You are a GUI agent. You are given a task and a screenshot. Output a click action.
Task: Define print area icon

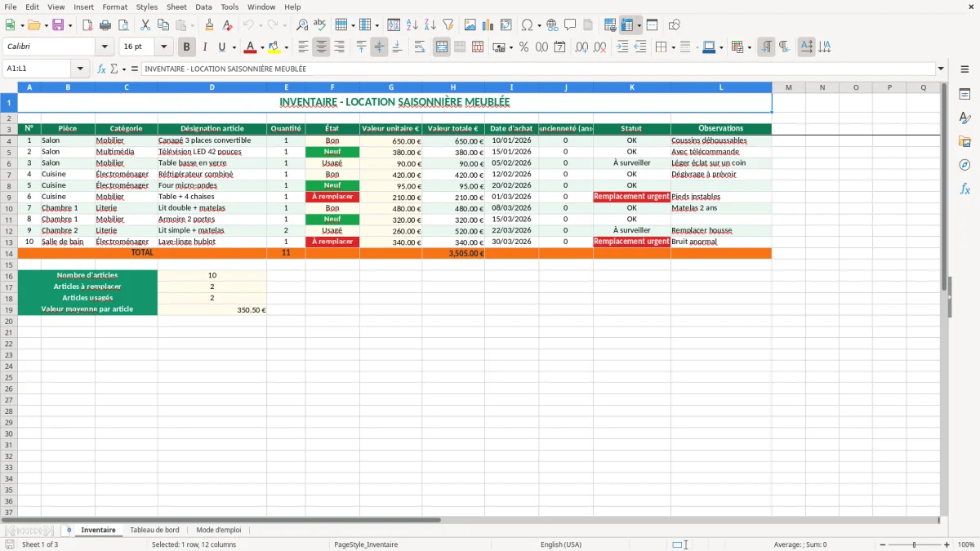click(x=610, y=25)
